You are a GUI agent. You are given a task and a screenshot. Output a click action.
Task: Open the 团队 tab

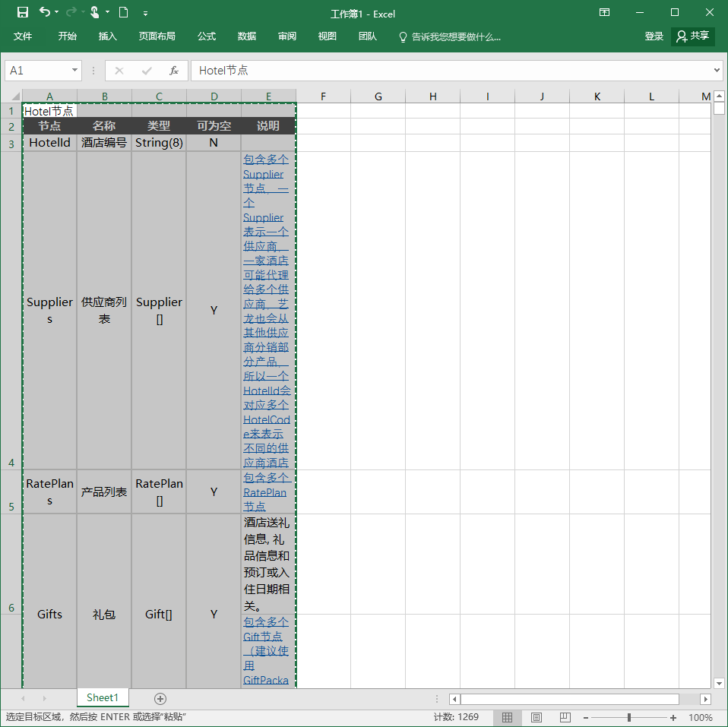pyautogui.click(x=368, y=36)
